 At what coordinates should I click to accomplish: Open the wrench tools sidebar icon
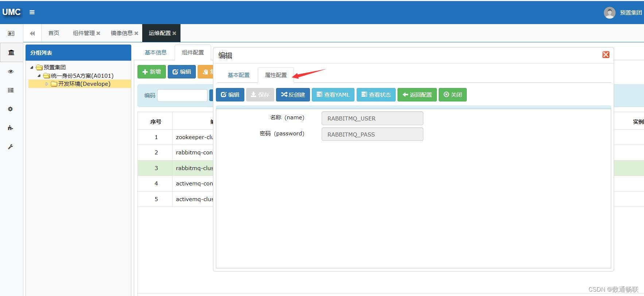point(11,147)
